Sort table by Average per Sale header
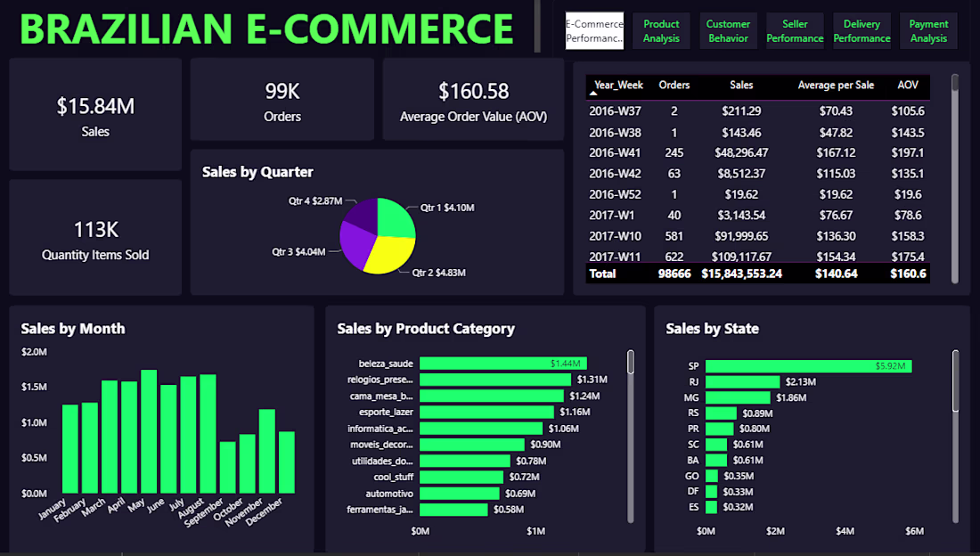 836,85
